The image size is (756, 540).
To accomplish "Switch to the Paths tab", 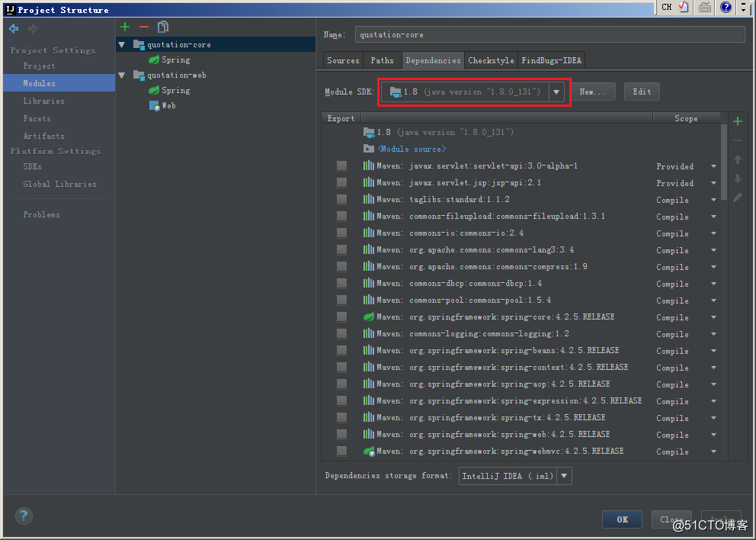I will [x=383, y=60].
